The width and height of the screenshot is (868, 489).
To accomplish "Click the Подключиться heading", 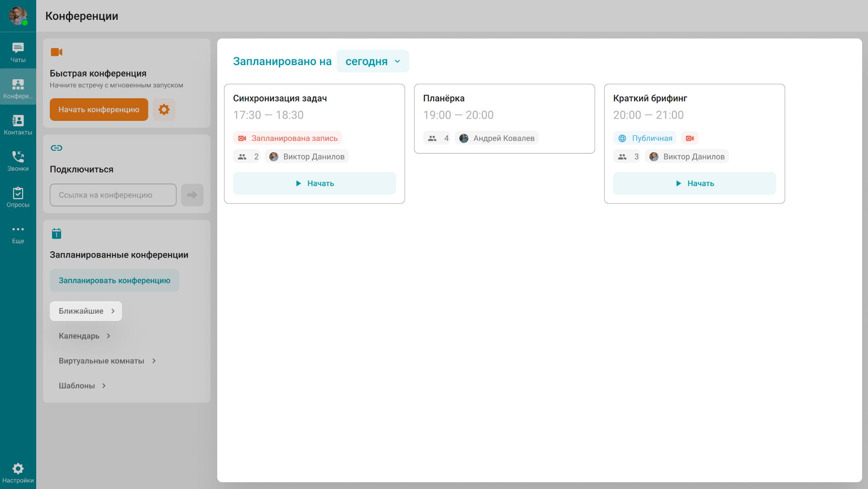I will [x=81, y=169].
